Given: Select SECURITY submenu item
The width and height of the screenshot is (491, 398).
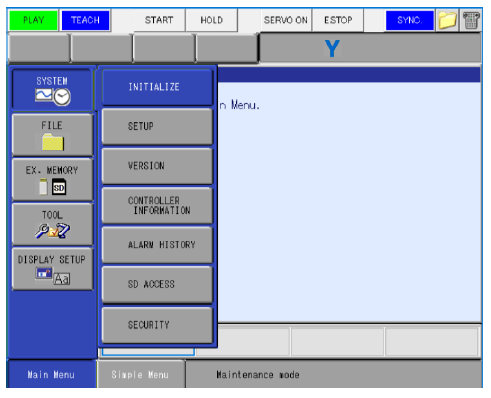Looking at the screenshot, I should pos(157,325).
